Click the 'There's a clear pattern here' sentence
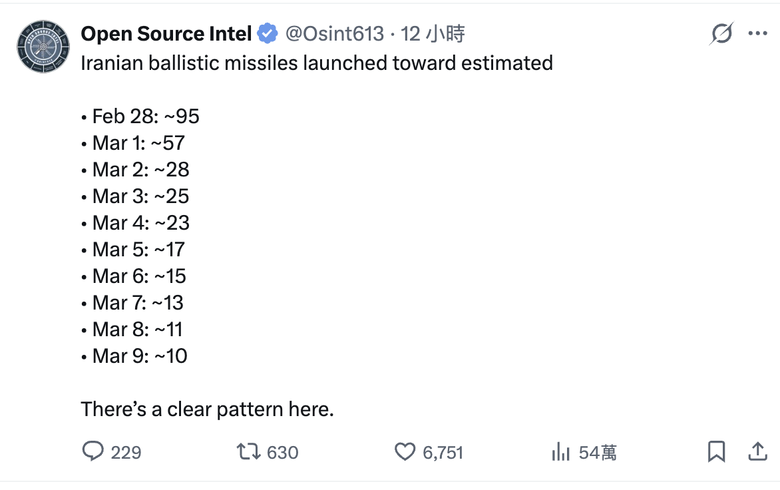The width and height of the screenshot is (780, 490). click(207, 409)
